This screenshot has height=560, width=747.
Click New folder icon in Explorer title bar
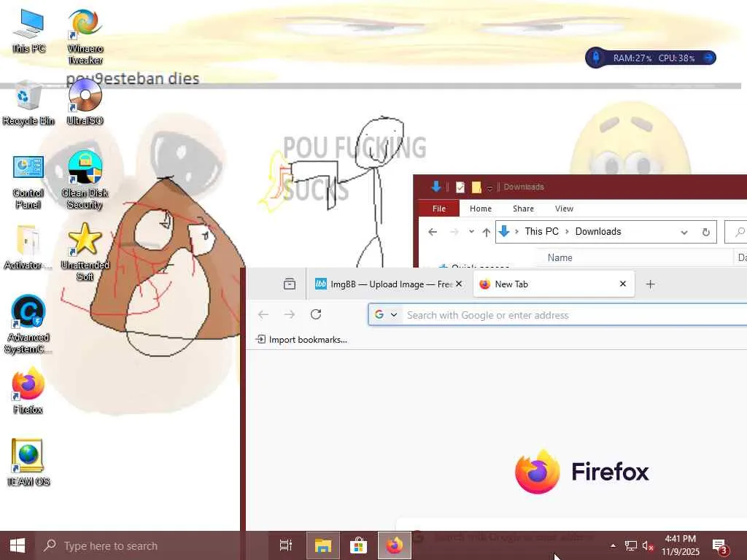476,187
